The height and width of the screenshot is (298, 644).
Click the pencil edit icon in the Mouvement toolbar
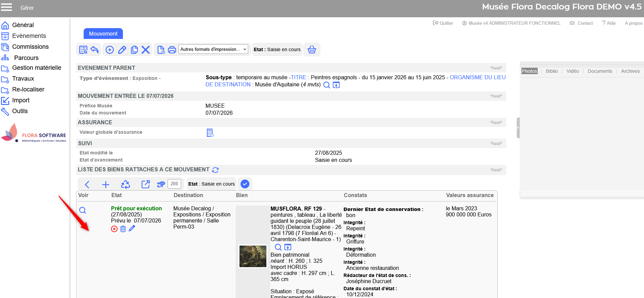(122, 50)
